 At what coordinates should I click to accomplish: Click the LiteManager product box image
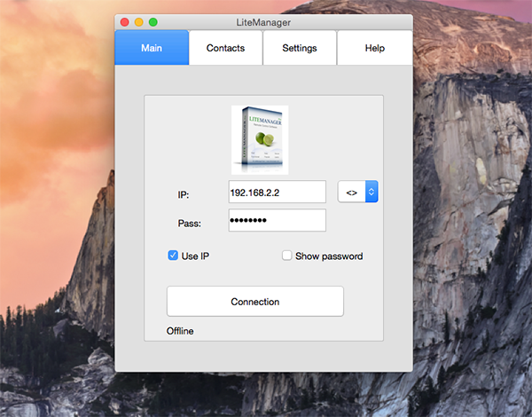point(260,140)
